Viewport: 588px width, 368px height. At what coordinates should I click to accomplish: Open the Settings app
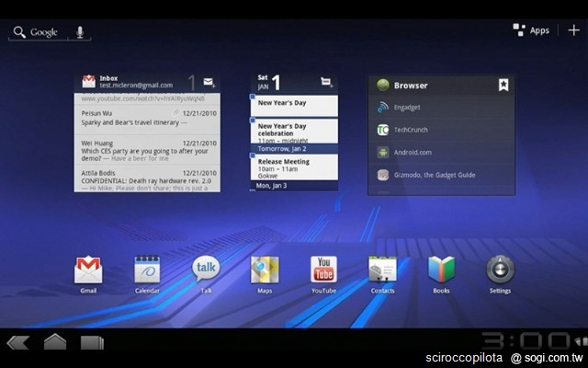pyautogui.click(x=500, y=274)
